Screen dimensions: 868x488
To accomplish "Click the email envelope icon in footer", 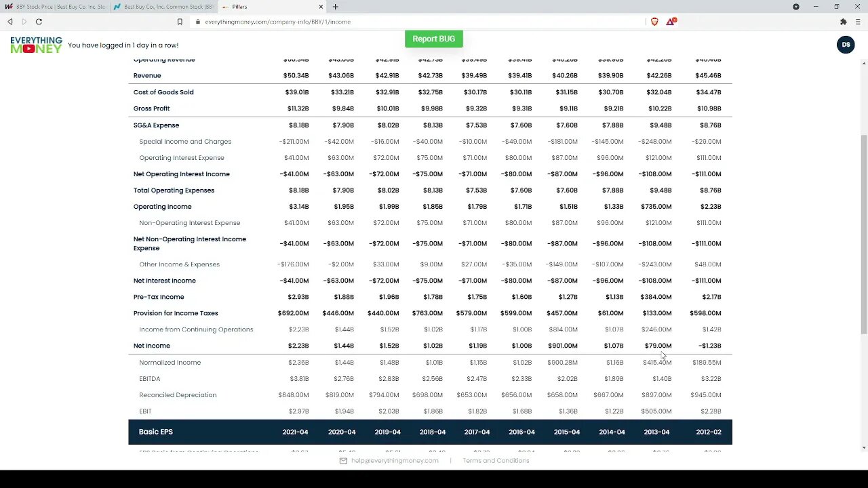I will [343, 461].
